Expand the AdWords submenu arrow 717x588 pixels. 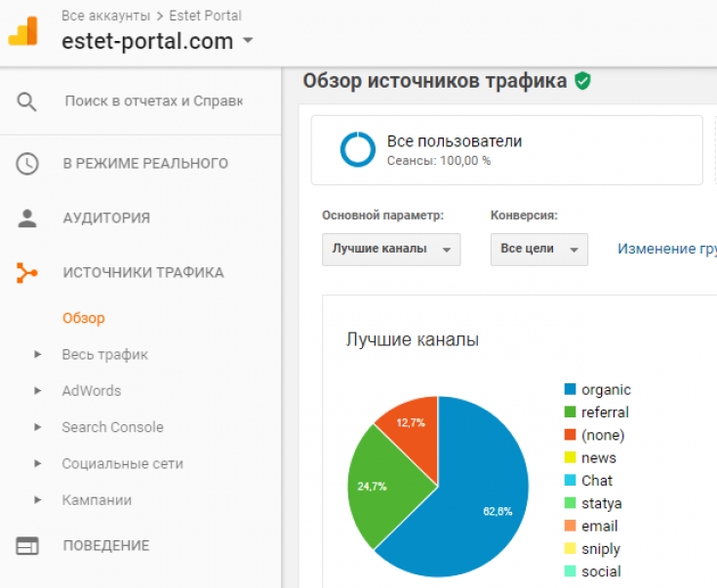click(x=38, y=391)
